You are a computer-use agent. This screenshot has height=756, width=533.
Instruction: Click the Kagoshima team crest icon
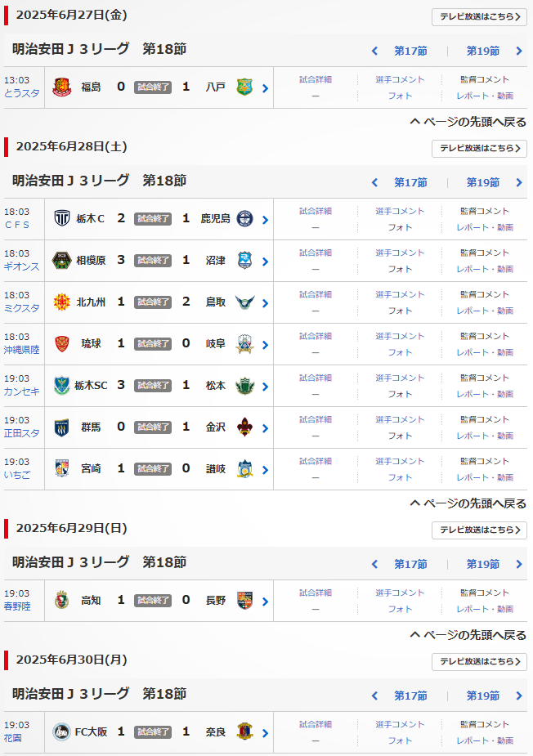pos(244,218)
